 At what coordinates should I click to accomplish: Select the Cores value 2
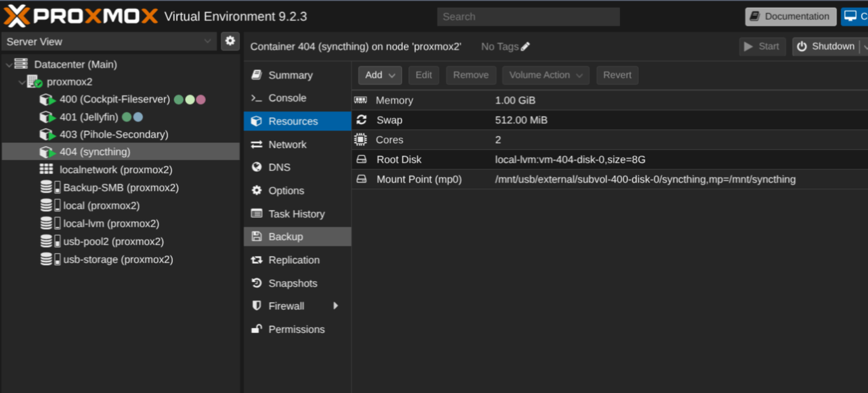coord(498,140)
